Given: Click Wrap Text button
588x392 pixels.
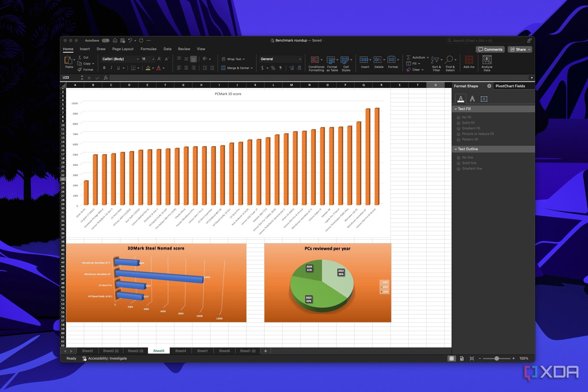Looking at the screenshot, I should click(233, 59).
